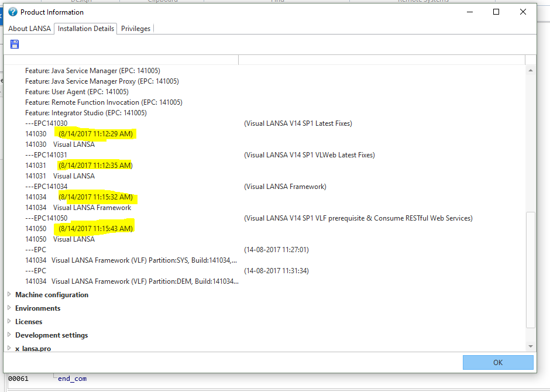Click the Product Information help icon

pyautogui.click(x=13, y=12)
